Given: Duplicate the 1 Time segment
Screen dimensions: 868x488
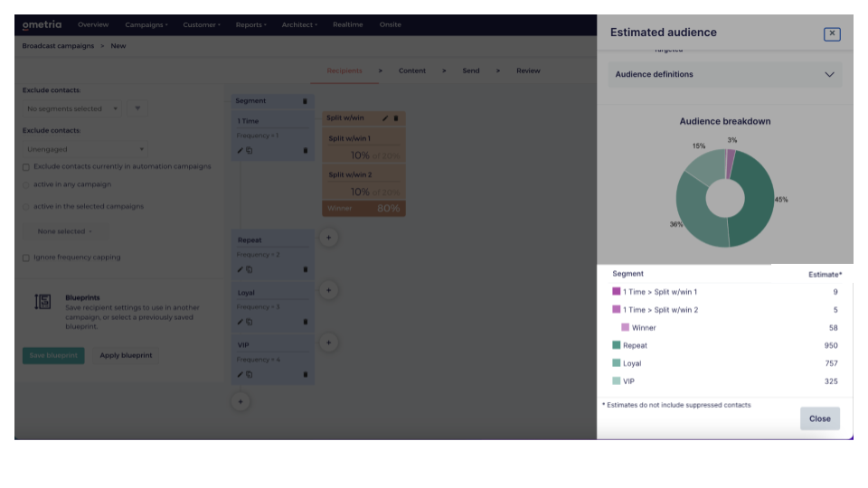Looking at the screenshot, I should tap(250, 151).
